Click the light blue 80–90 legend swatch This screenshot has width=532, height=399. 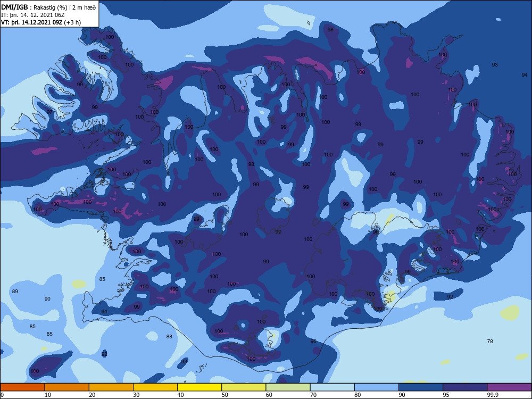point(377,387)
